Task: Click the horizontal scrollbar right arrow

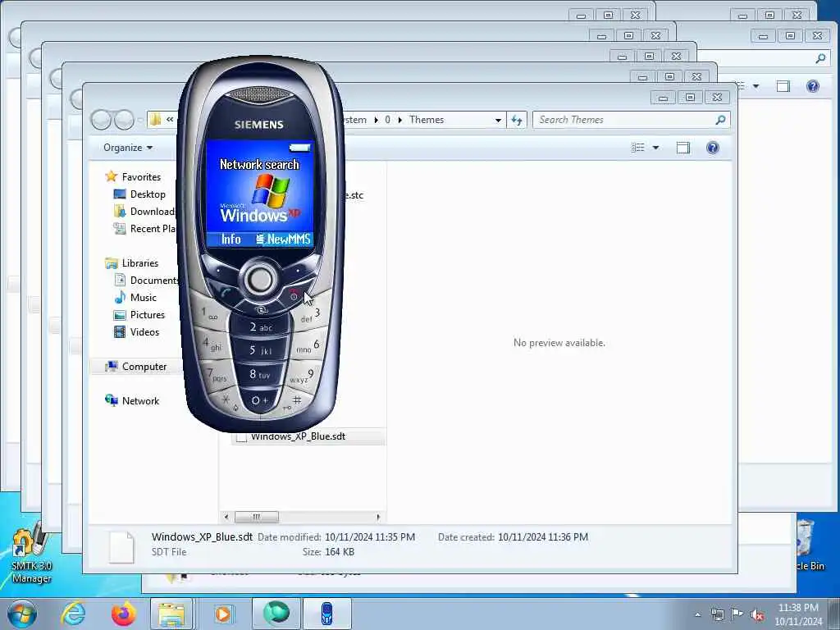Action: coord(379,517)
